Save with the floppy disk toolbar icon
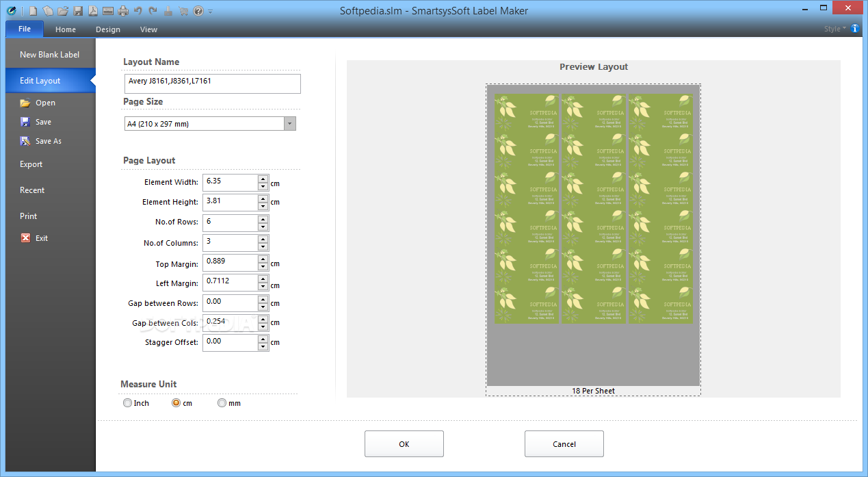 click(78, 11)
